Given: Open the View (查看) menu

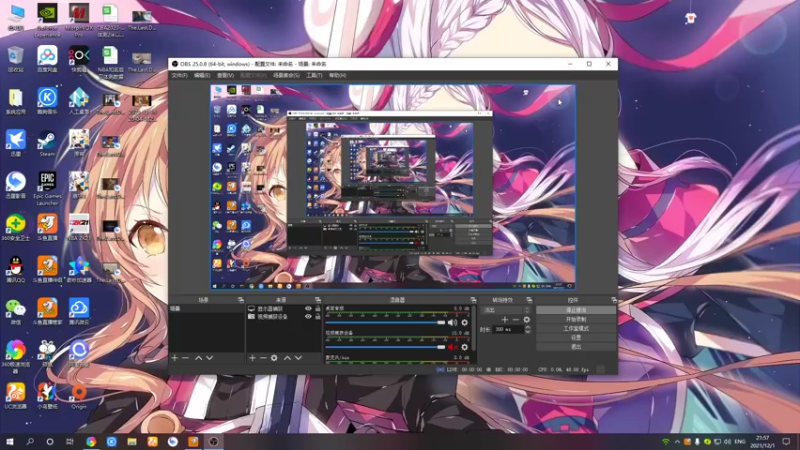Looking at the screenshot, I should [x=225, y=76].
